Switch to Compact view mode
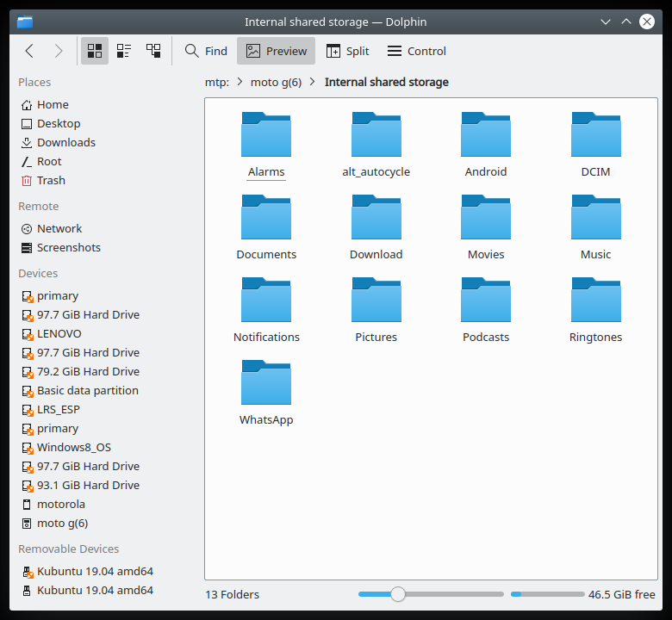672x620 pixels. point(124,51)
